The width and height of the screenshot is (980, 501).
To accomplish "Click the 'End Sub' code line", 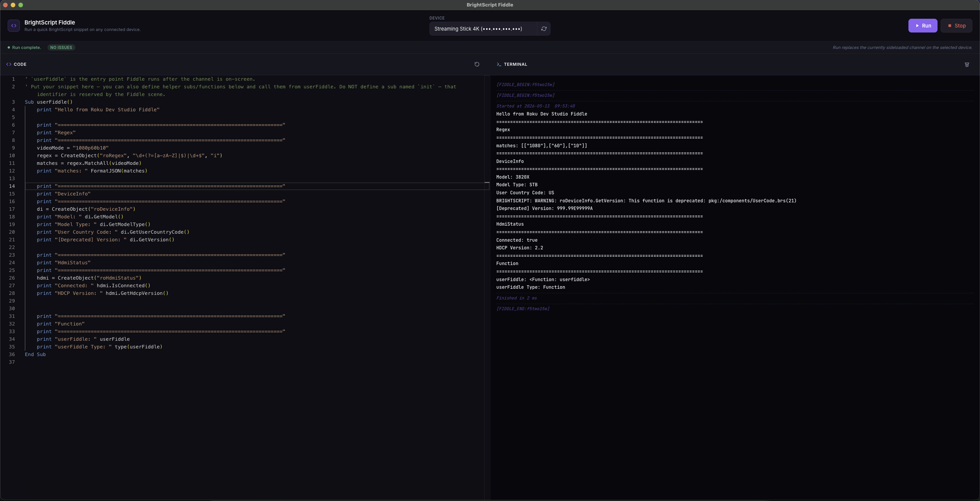I will coord(35,355).
